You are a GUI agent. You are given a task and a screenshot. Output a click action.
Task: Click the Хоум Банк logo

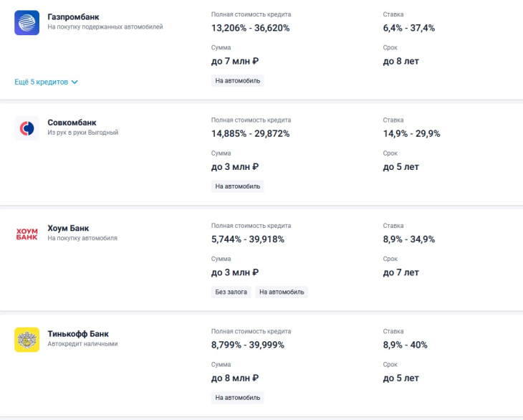click(x=27, y=234)
